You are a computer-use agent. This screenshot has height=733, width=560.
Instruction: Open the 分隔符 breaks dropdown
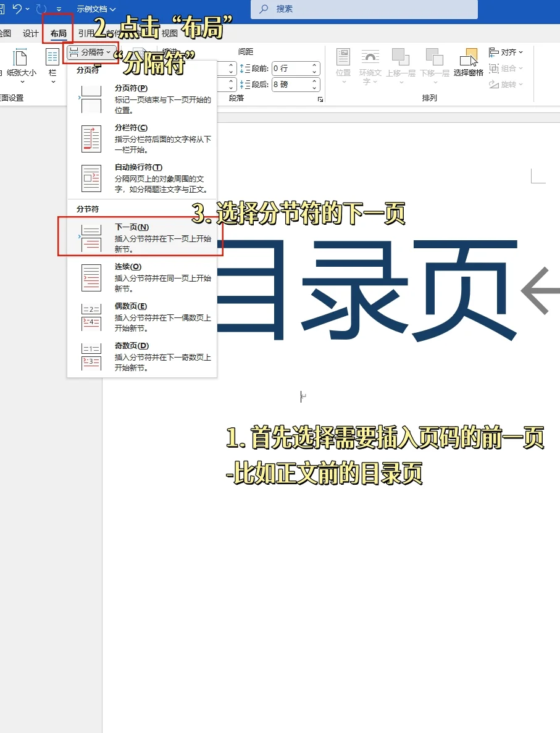pos(90,52)
